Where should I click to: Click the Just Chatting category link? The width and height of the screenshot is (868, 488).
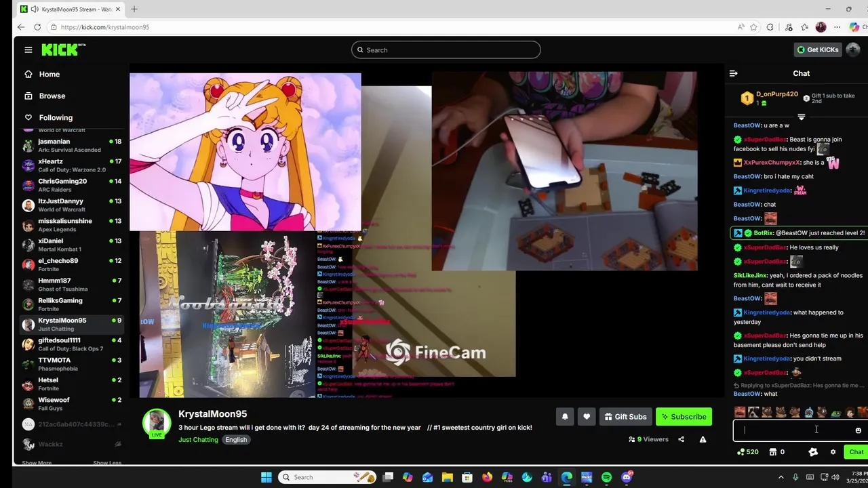click(198, 440)
